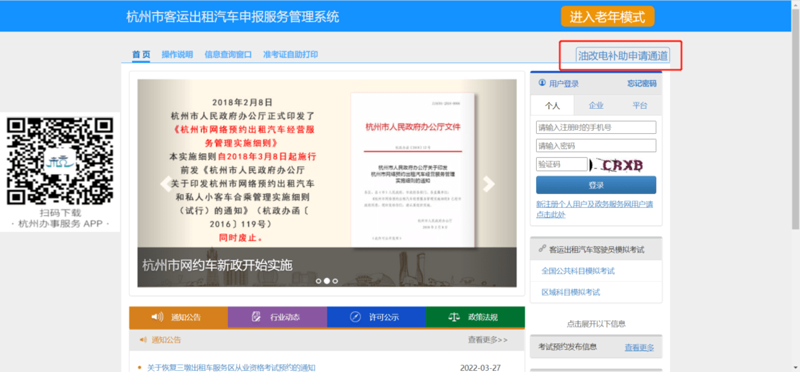Image resolution: width=800 pixels, height=372 pixels.
Task: Focus the password input field
Action: tap(596, 146)
